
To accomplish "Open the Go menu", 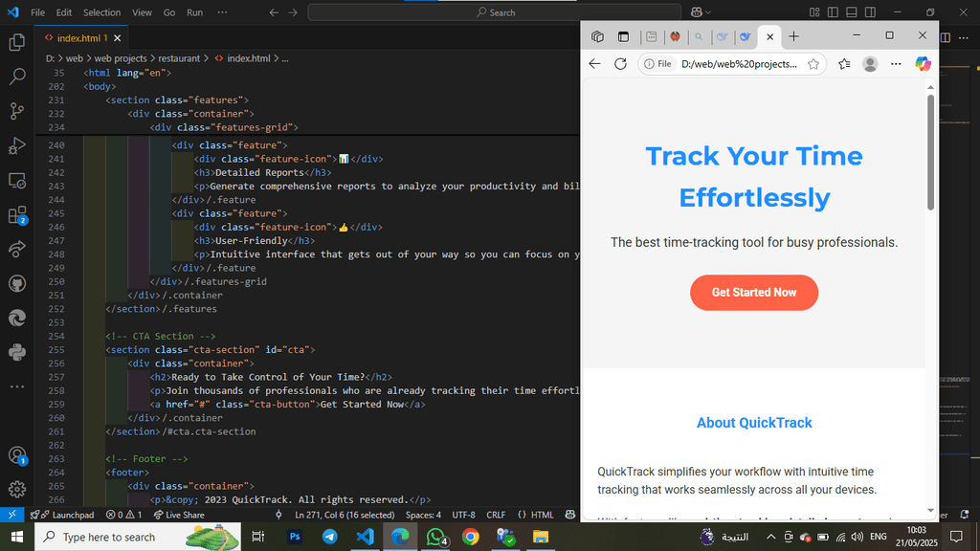I will (x=168, y=12).
